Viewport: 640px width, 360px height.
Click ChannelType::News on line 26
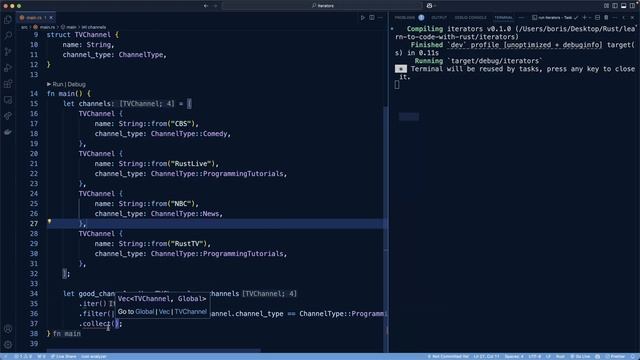click(185, 214)
